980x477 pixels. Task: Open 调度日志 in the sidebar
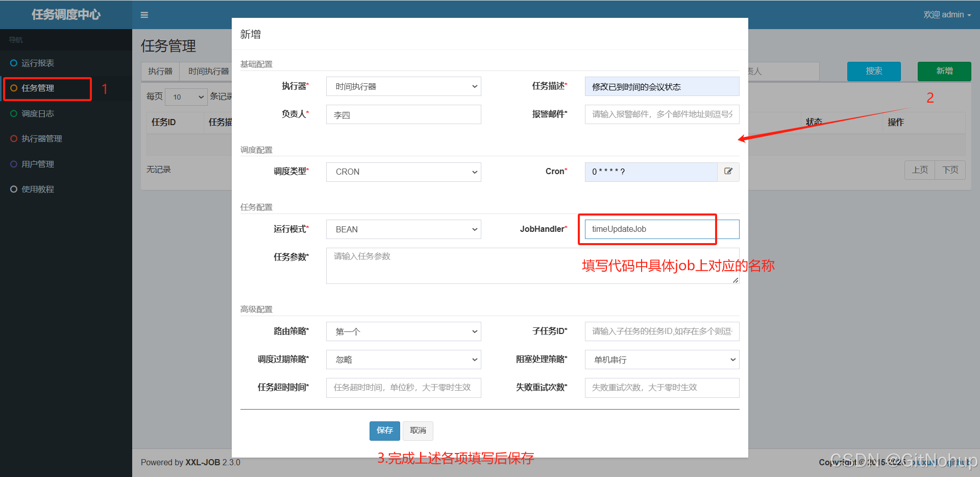pyautogui.click(x=66, y=113)
